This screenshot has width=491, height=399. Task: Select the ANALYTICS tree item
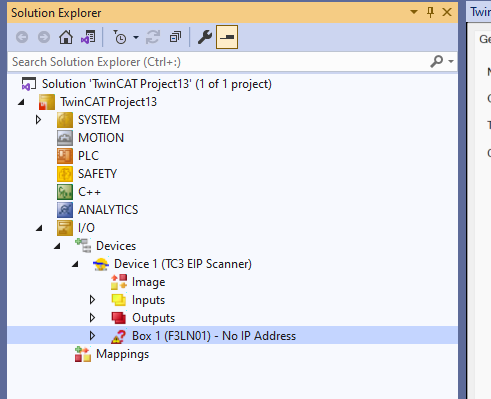point(108,210)
